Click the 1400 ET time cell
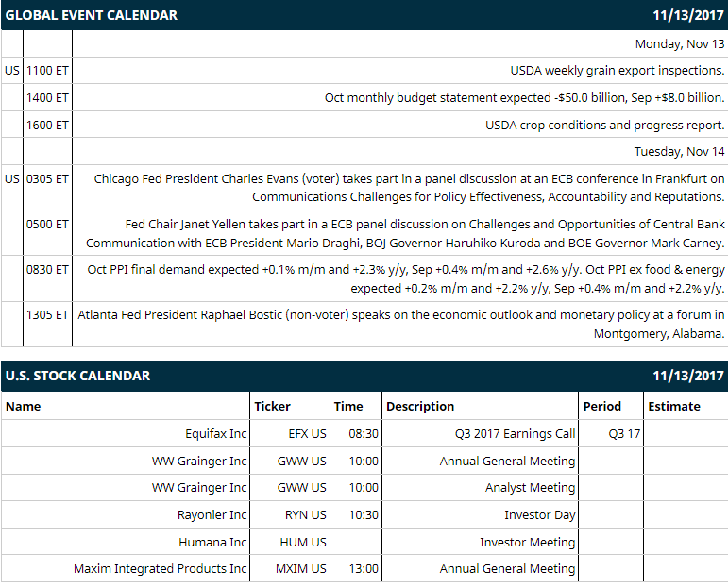 coord(47,98)
